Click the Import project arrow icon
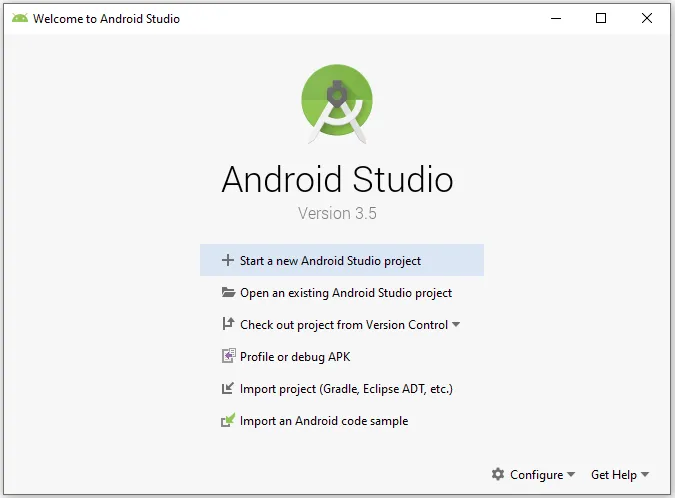The image size is (675, 498). pos(228,388)
